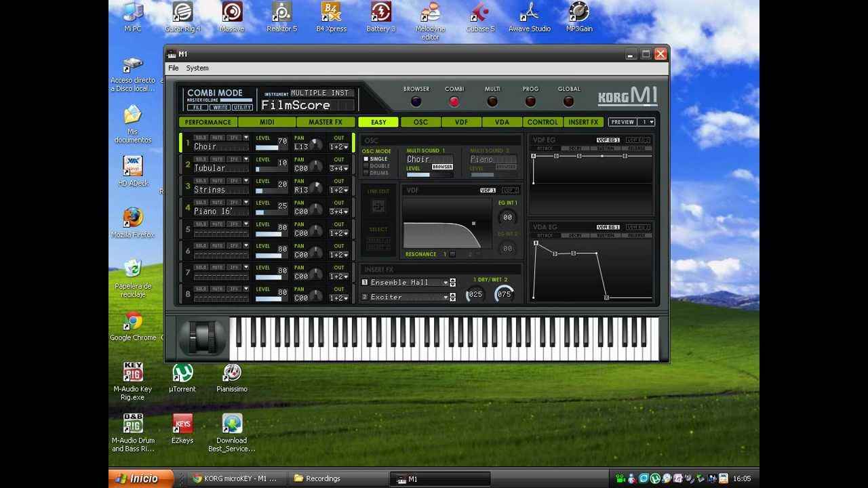Screen dimensions: 868x488
Task: Open Massive desktop shortcut
Action: tap(232, 18)
